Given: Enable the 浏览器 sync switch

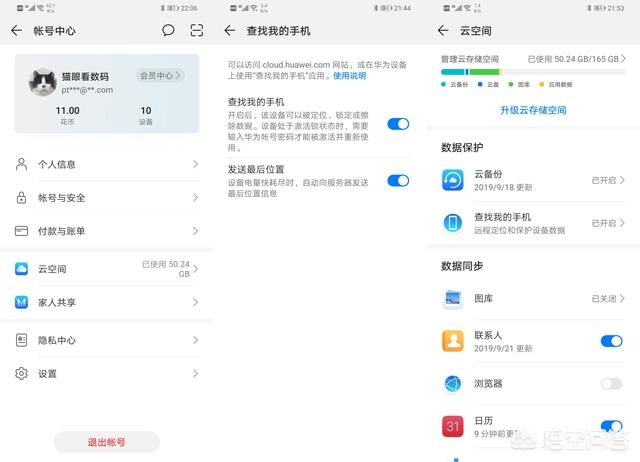Looking at the screenshot, I should point(610,383).
